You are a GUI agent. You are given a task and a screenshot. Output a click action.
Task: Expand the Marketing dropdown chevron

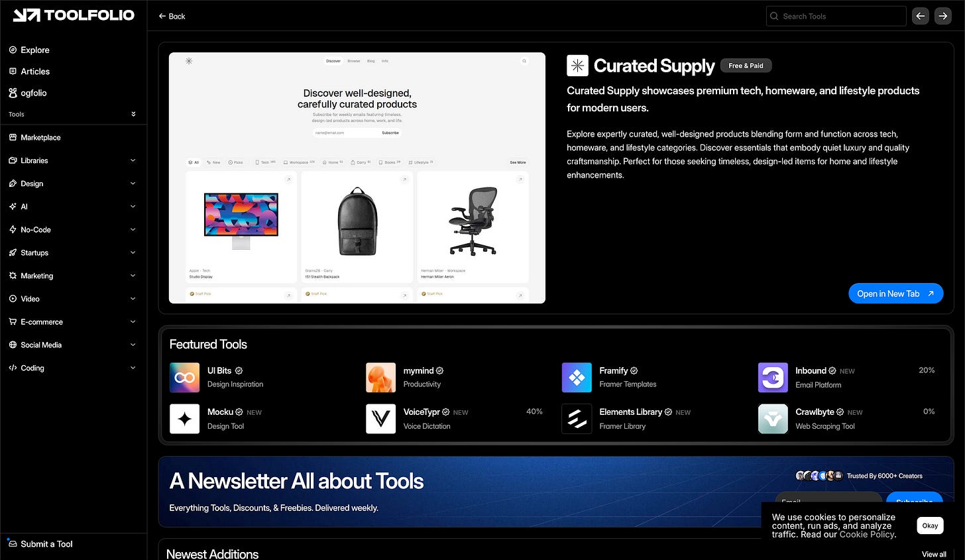coord(133,276)
